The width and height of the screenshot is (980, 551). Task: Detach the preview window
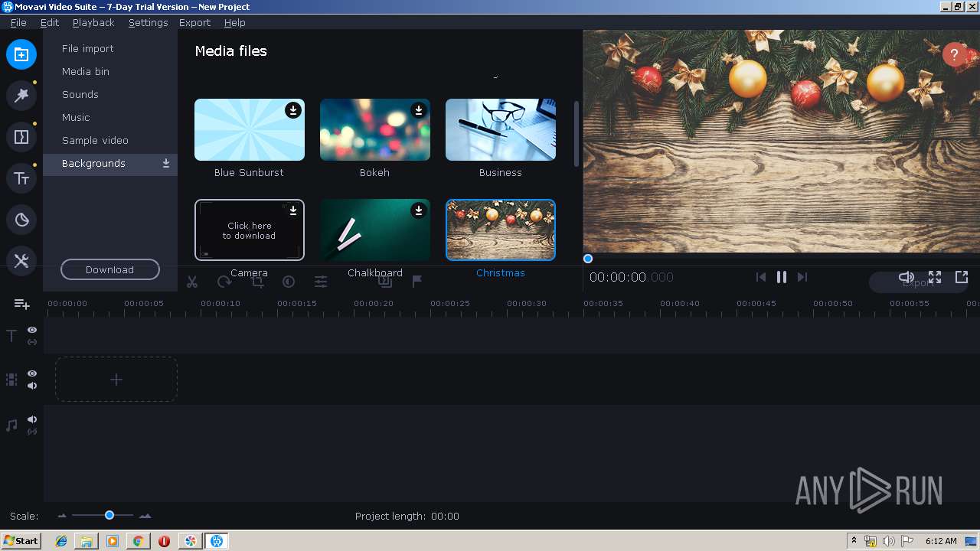point(962,277)
